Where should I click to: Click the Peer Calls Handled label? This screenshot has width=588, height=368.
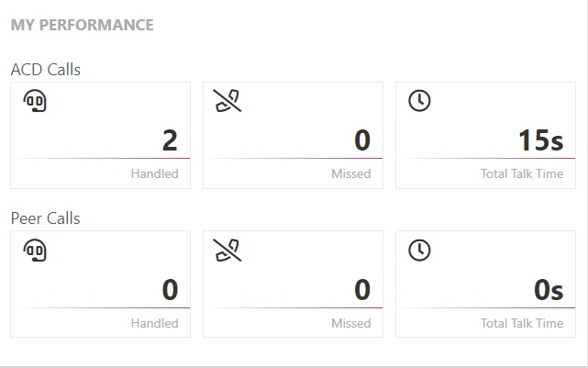[154, 323]
